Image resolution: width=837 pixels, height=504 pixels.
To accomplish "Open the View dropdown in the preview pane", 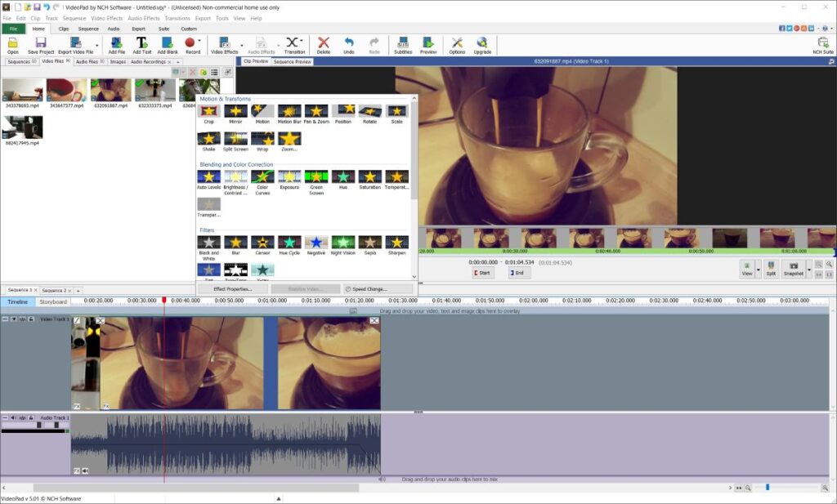I will 759,270.
